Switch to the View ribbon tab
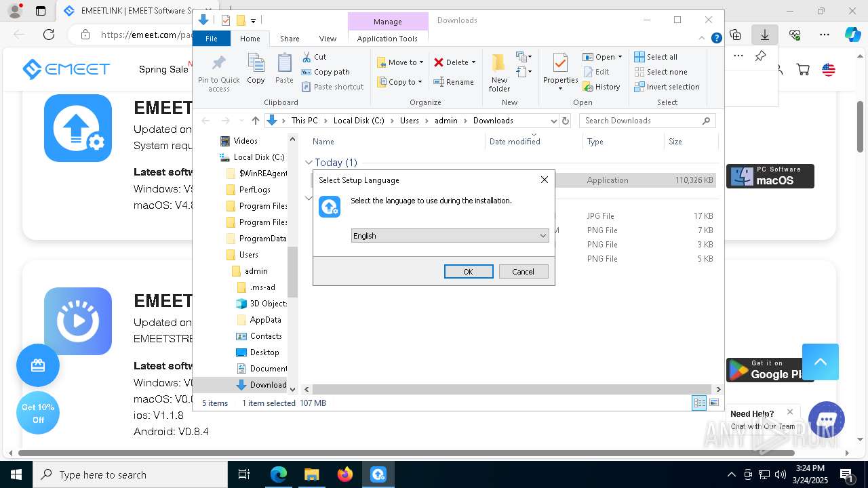Viewport: 868px width, 488px height. click(x=328, y=39)
